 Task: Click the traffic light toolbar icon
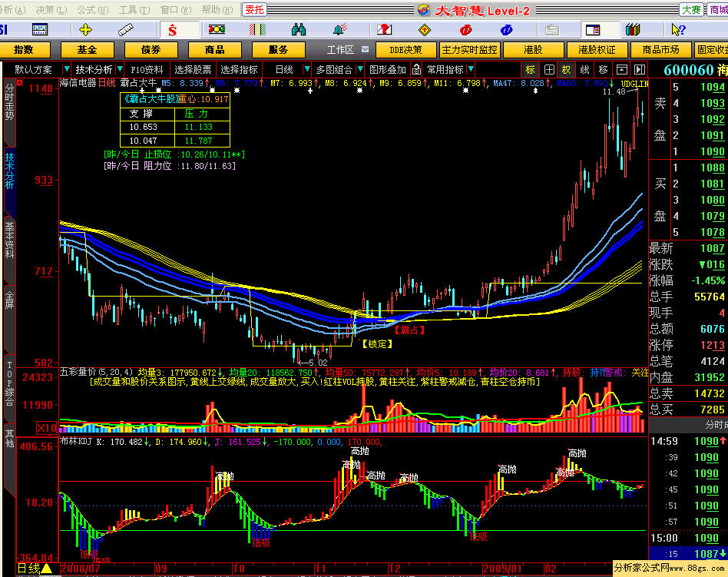click(217, 30)
